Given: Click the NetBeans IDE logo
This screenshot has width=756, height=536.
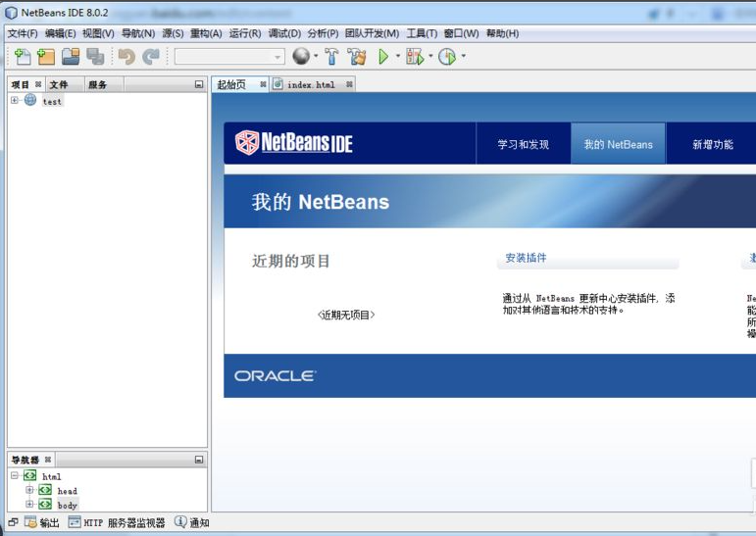Looking at the screenshot, I should click(x=294, y=143).
